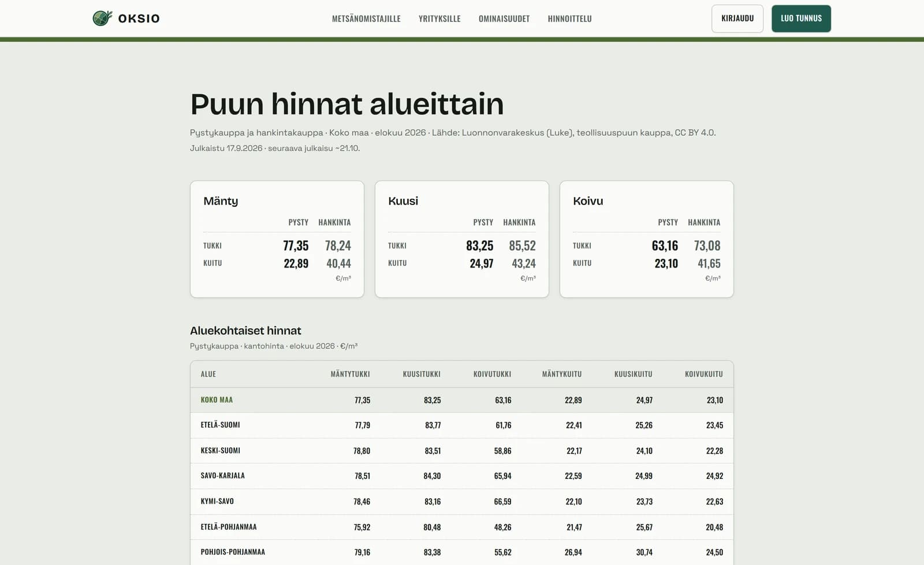Click Mänty tukki pysty price 77,35
924x565 pixels.
(296, 246)
